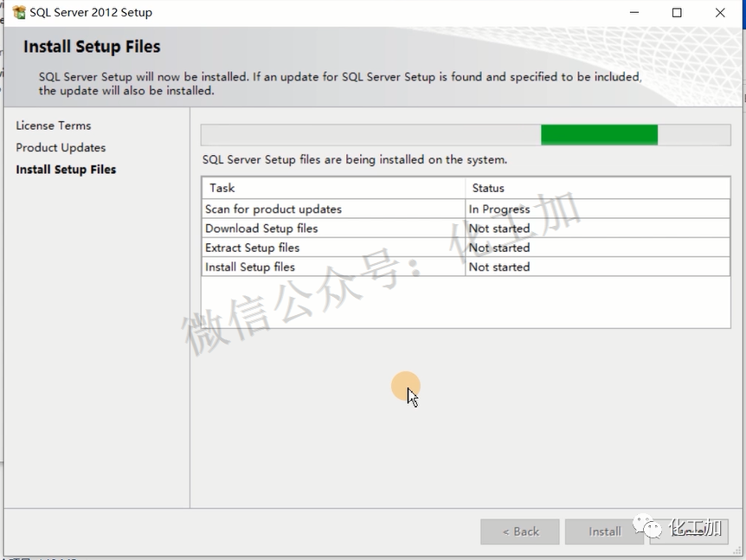This screenshot has width=746, height=560.
Task: Select the Scan for product updates row
Action: pyautogui.click(x=466, y=209)
